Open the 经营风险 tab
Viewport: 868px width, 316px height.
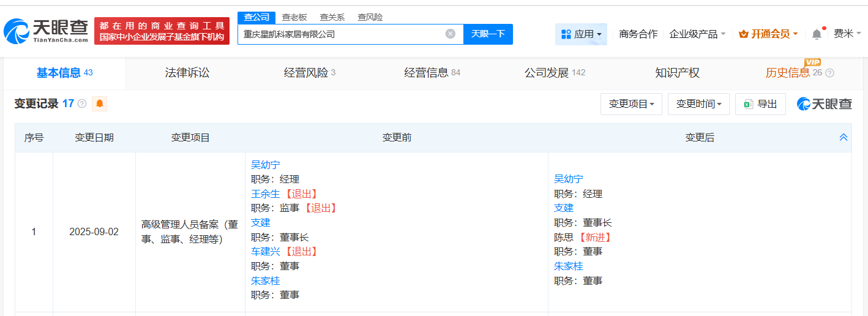click(310, 73)
